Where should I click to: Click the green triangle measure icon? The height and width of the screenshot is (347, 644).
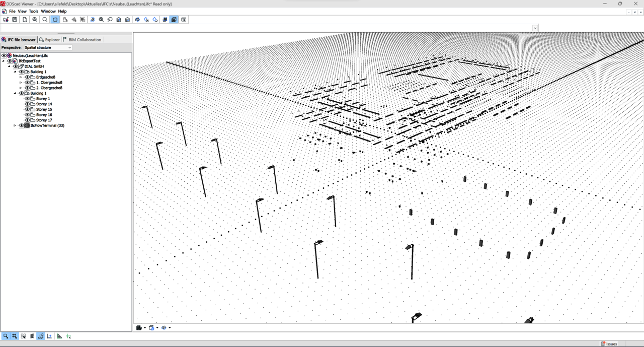pos(59,336)
